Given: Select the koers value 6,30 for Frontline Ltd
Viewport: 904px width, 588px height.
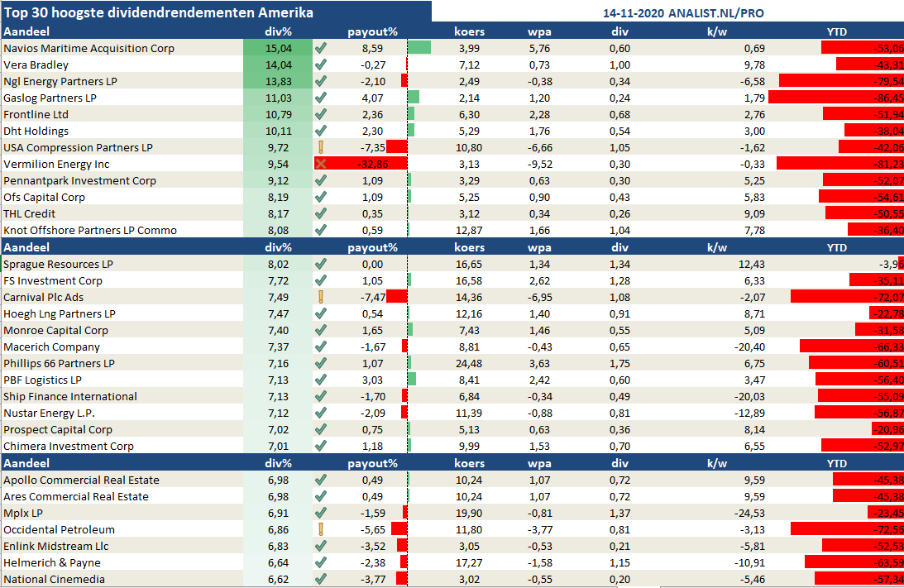Looking at the screenshot, I should tap(469, 115).
